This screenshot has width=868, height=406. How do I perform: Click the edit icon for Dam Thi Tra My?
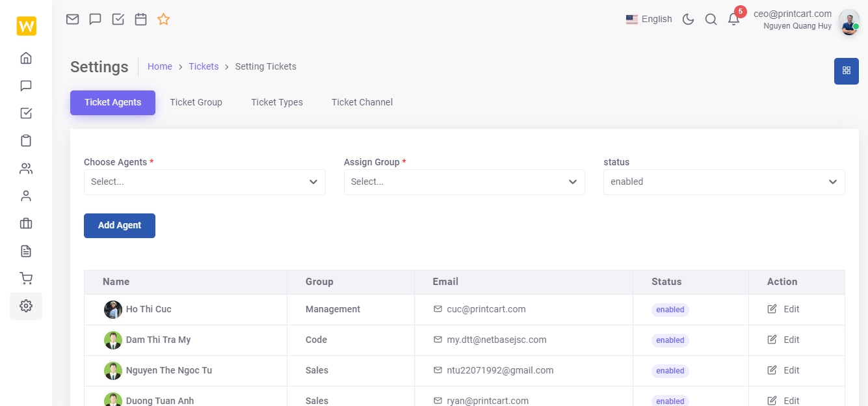(x=772, y=340)
